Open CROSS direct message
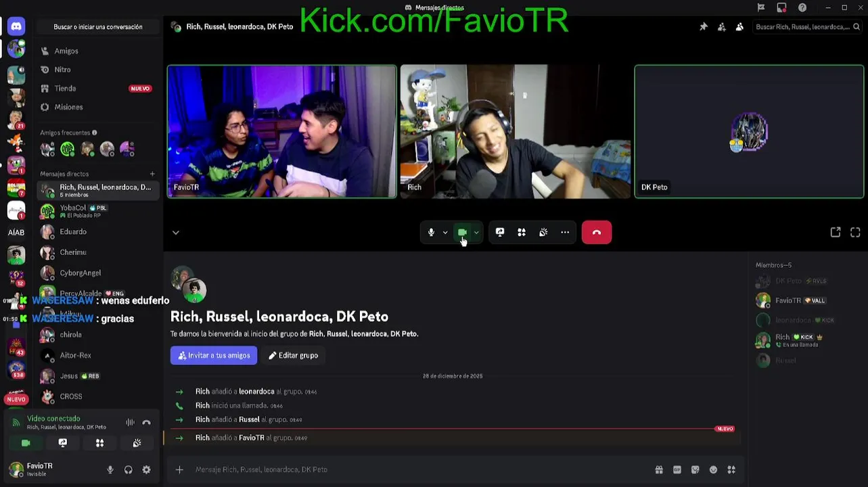This screenshot has height=487, width=868. (97, 396)
